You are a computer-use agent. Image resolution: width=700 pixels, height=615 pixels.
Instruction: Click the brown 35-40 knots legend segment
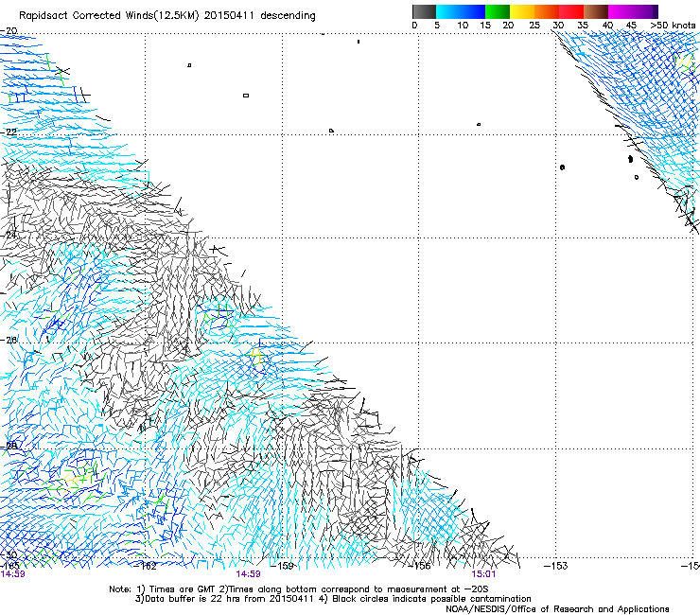[596, 11]
